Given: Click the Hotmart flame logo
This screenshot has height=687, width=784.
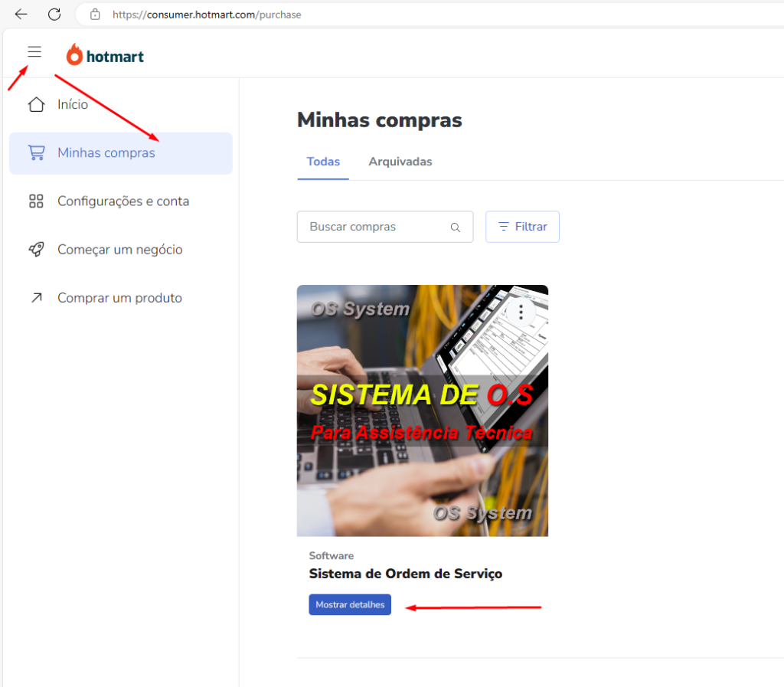Looking at the screenshot, I should (x=74, y=54).
